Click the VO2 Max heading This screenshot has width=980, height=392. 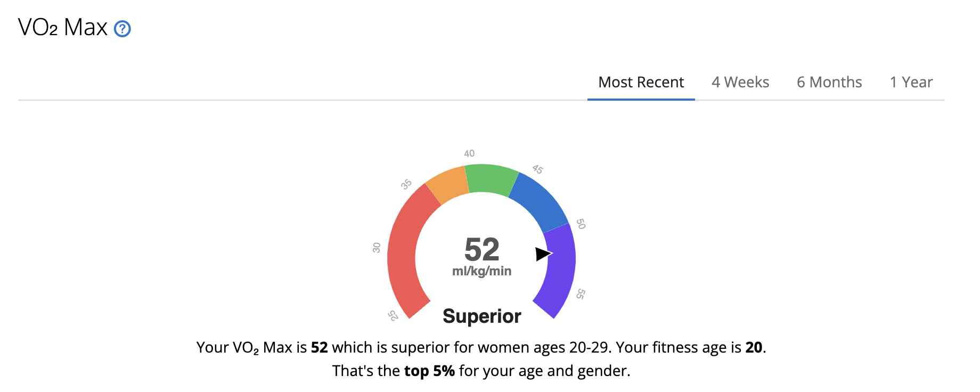click(63, 27)
